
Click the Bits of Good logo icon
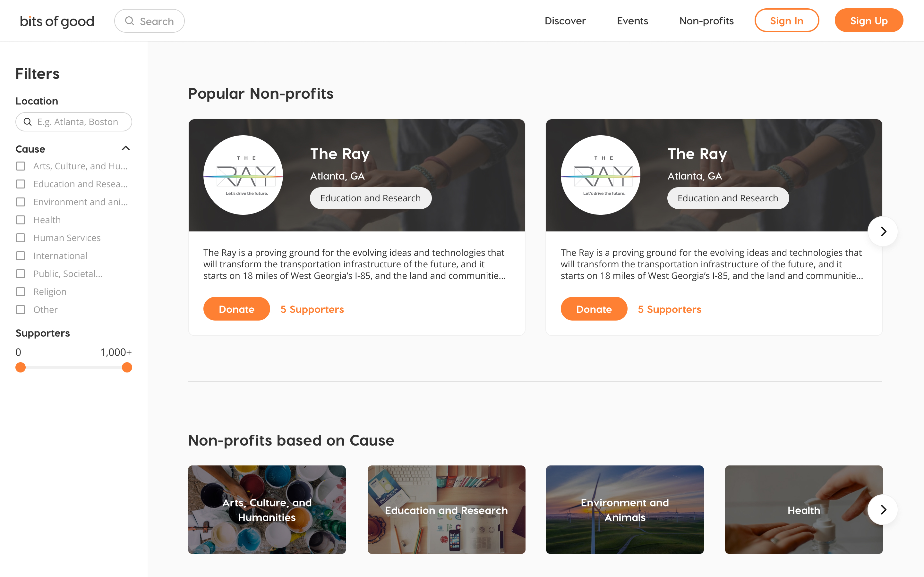click(58, 20)
